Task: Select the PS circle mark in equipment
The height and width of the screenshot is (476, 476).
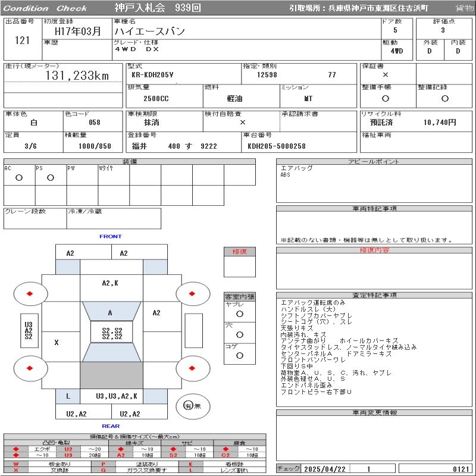Action: [x=51, y=177]
